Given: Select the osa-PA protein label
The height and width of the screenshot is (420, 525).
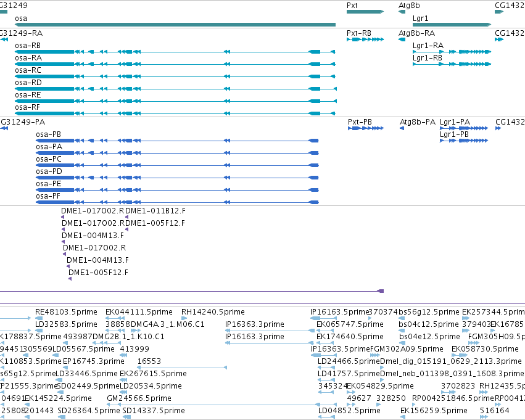Looking at the screenshot, I should [x=49, y=147].
